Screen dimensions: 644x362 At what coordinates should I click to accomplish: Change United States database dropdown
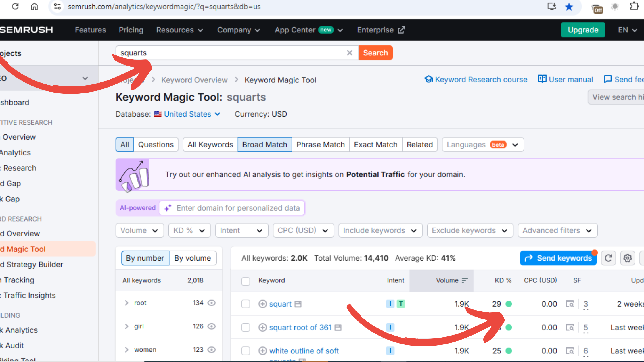[192, 114]
